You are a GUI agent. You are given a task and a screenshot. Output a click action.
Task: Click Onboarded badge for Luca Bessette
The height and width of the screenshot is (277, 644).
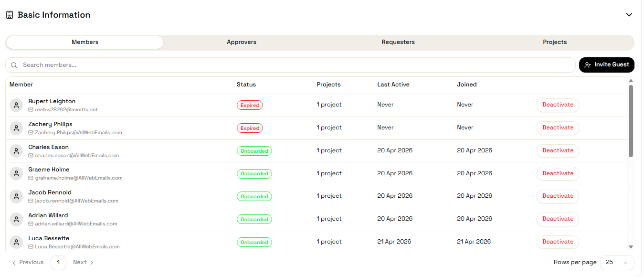(x=254, y=242)
